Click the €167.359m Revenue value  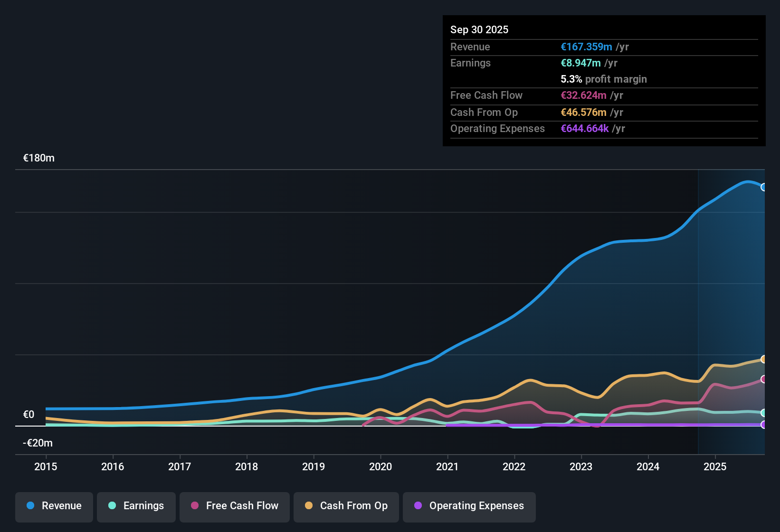586,47
